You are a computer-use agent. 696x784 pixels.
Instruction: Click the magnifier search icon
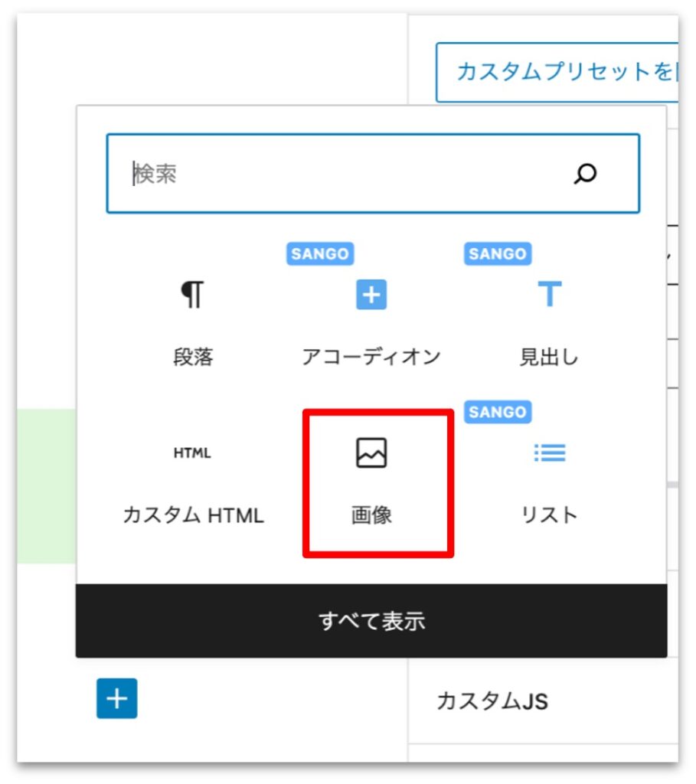pyautogui.click(x=585, y=174)
